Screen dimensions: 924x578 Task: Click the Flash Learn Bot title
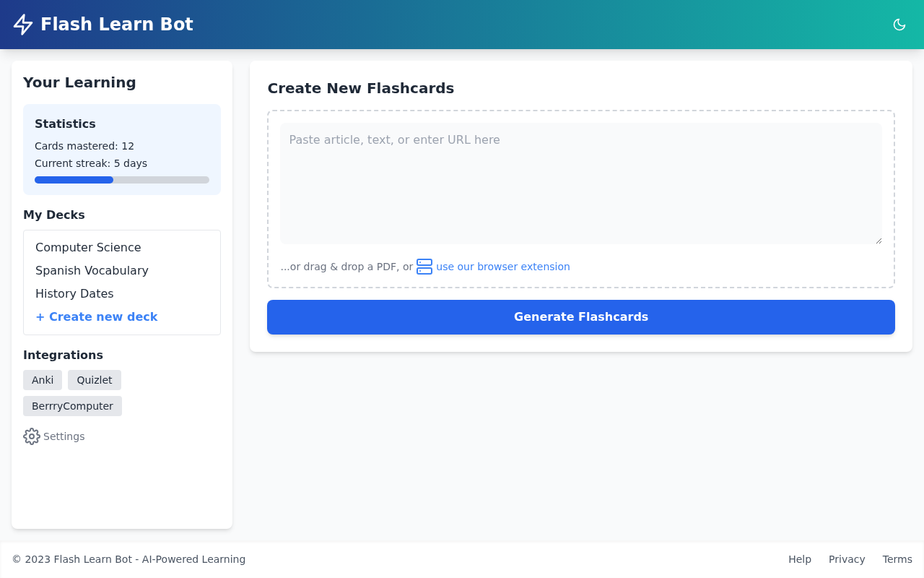coord(116,24)
